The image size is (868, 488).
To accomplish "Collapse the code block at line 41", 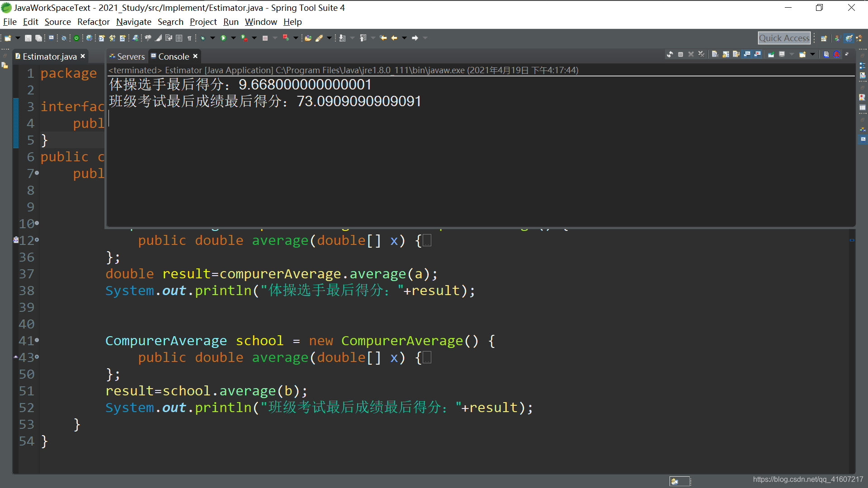I will pyautogui.click(x=37, y=340).
